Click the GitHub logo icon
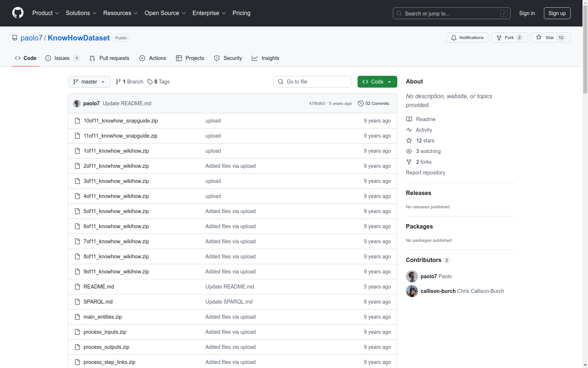This screenshot has height=368, width=588. (18, 13)
